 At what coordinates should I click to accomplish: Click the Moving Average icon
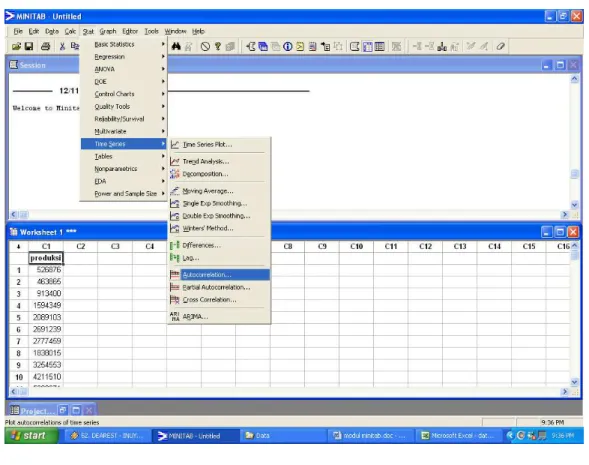coord(175,191)
